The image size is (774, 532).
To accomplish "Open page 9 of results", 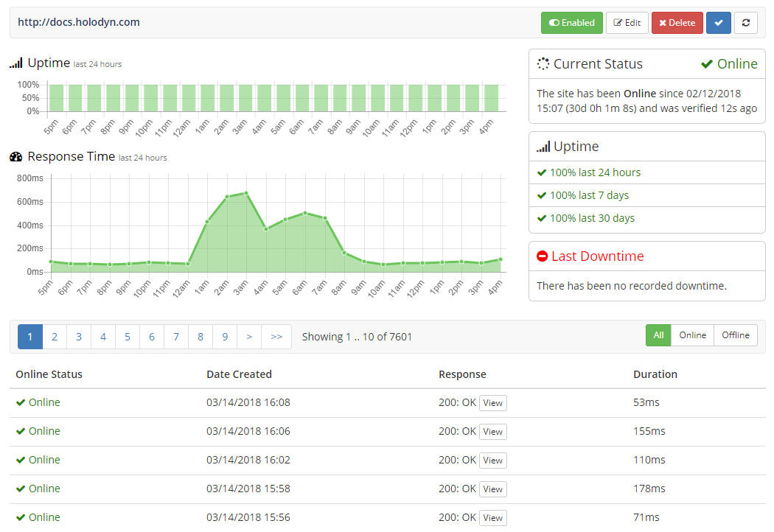I will (225, 337).
